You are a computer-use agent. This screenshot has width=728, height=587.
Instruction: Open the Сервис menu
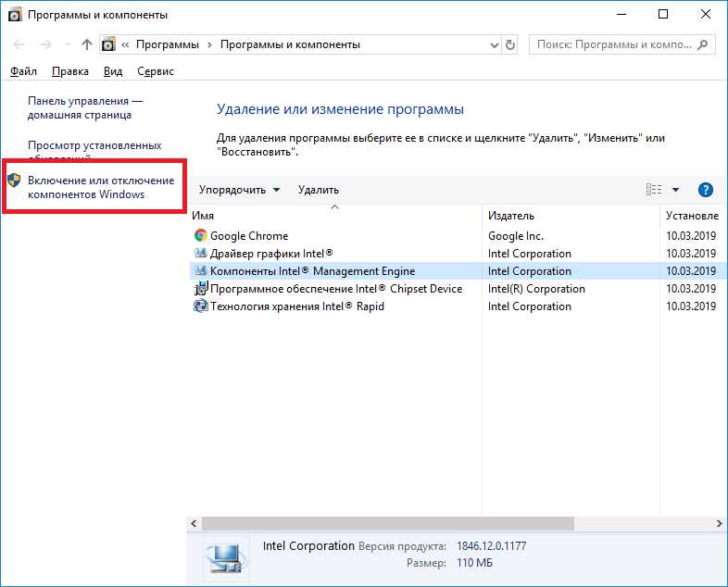(x=156, y=71)
